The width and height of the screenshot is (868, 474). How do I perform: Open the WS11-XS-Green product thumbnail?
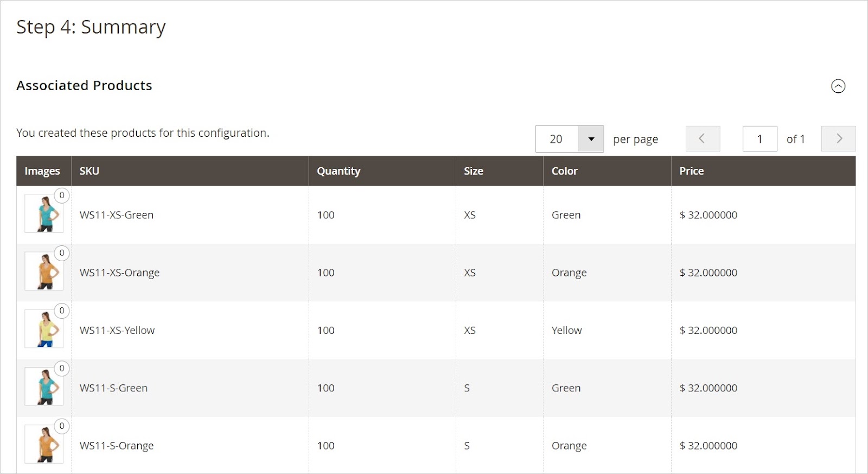point(44,214)
